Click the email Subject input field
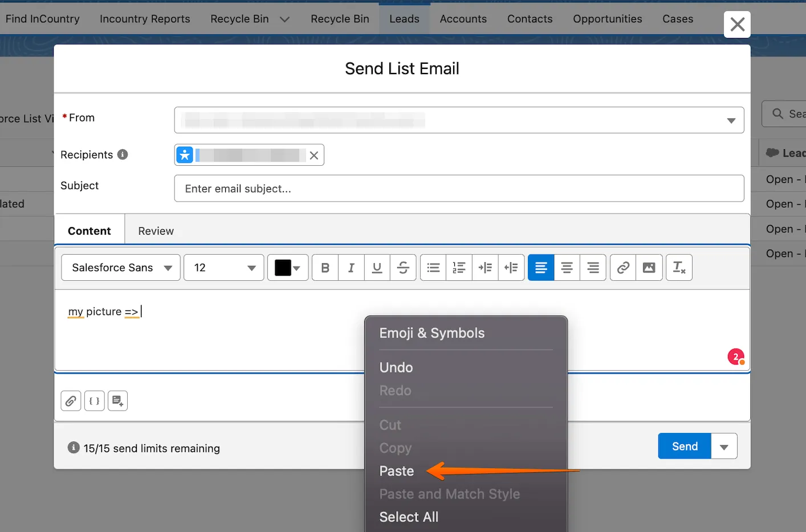The height and width of the screenshot is (532, 806). [x=459, y=189]
